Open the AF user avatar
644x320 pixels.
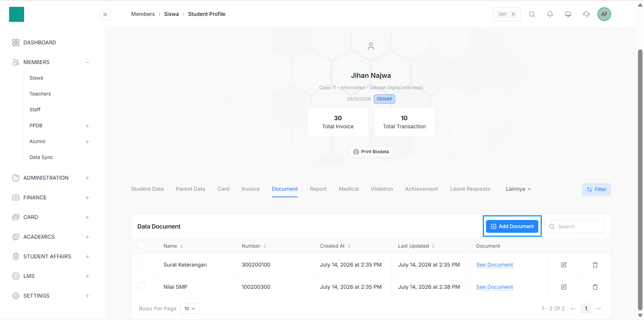604,14
